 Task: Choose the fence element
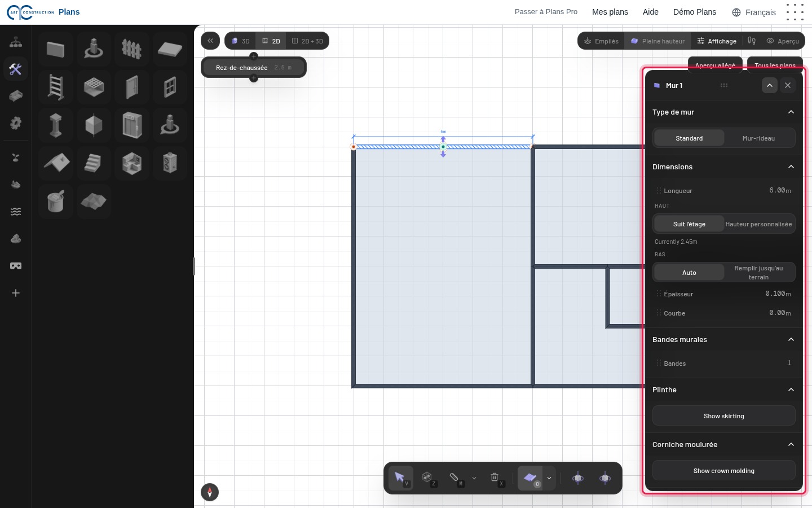(132, 50)
